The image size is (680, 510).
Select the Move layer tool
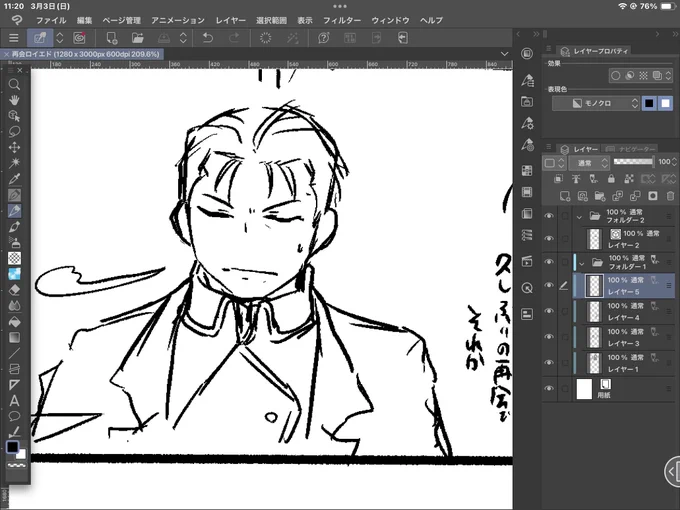(14, 147)
